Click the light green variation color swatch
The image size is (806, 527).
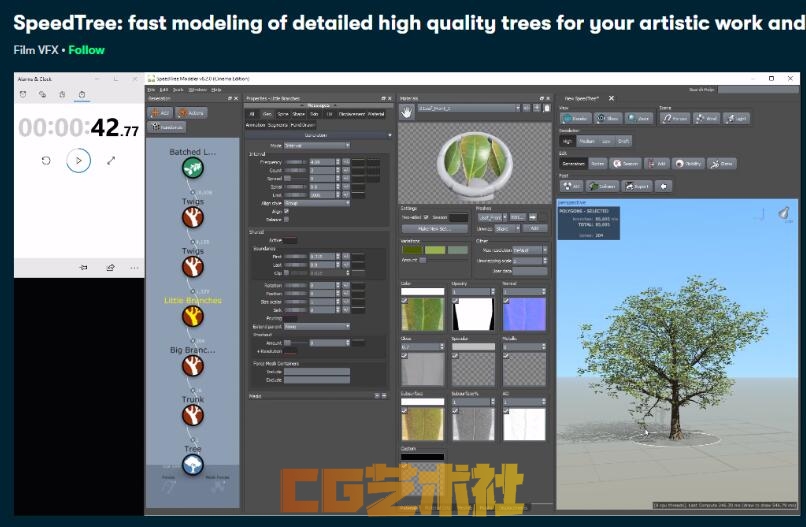(x=435, y=250)
